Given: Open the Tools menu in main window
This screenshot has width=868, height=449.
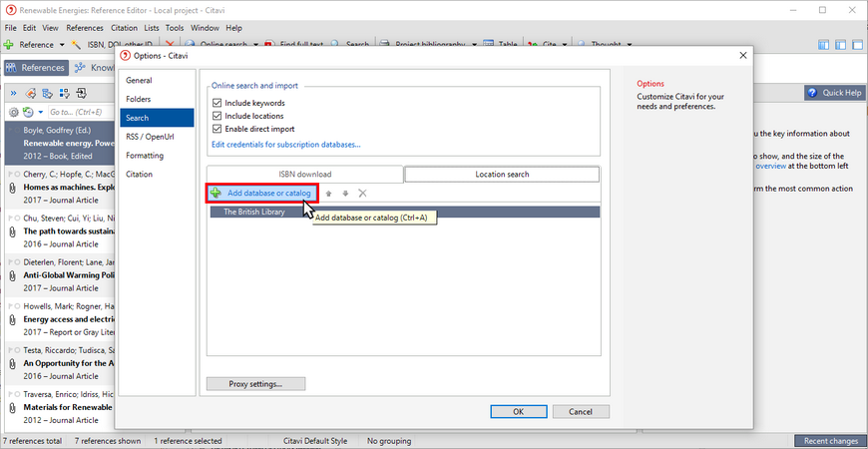Looking at the screenshot, I should pos(175,28).
